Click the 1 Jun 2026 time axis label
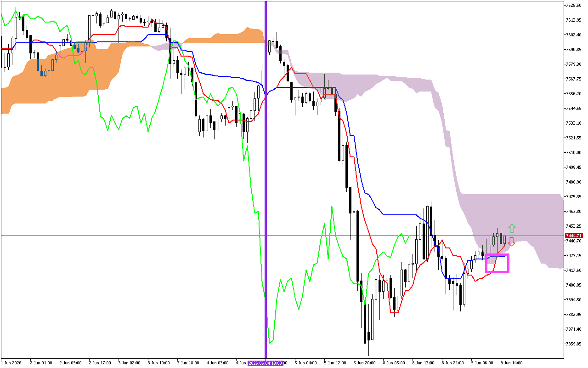 point(11,363)
